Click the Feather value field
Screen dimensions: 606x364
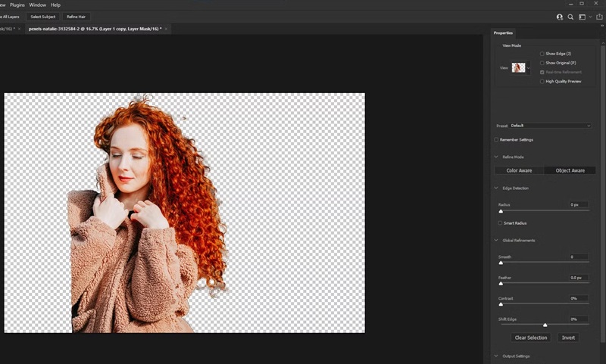(579, 278)
